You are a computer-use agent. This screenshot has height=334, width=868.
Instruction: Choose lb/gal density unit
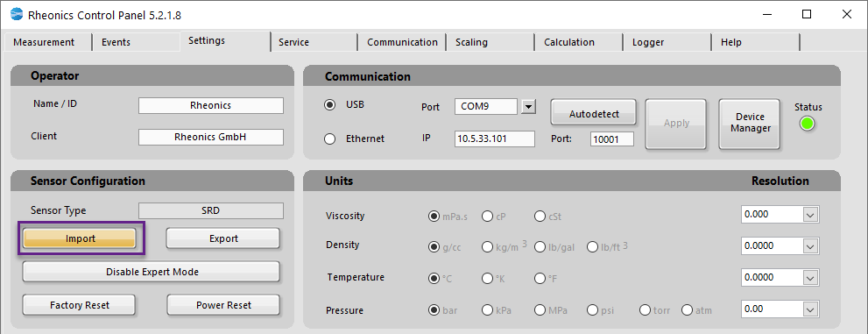(x=540, y=247)
